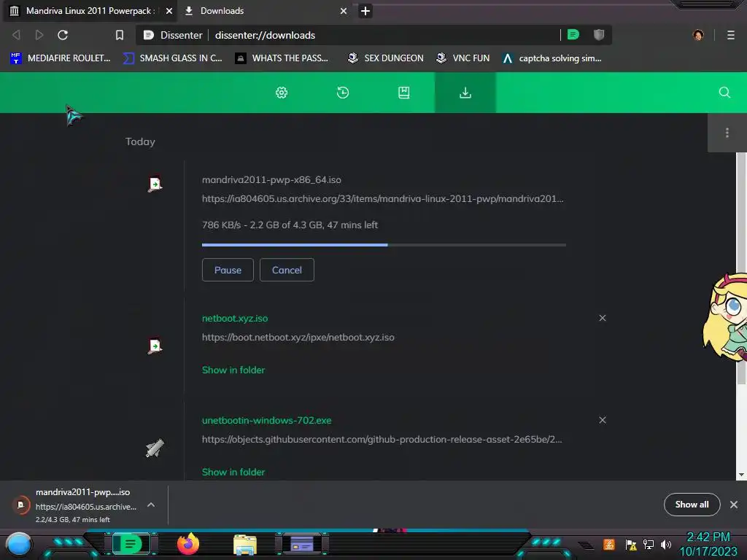Image resolution: width=747 pixels, height=560 pixels.
Task: Open the Action Center flag tray icon
Action: coord(631,544)
